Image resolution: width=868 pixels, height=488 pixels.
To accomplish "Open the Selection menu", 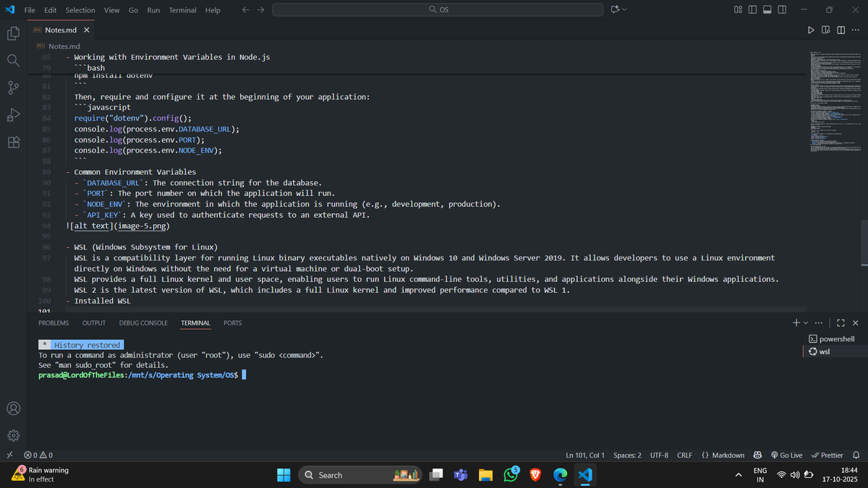I will tap(80, 10).
